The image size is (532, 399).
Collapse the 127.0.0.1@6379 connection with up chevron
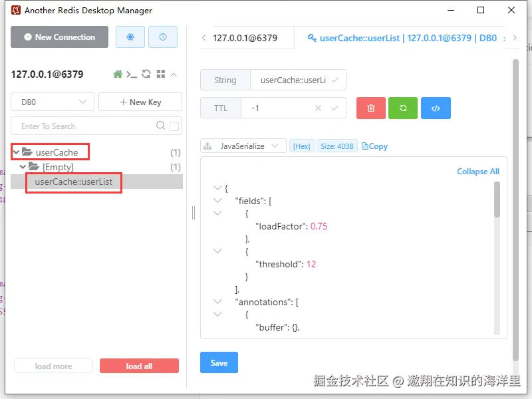174,74
